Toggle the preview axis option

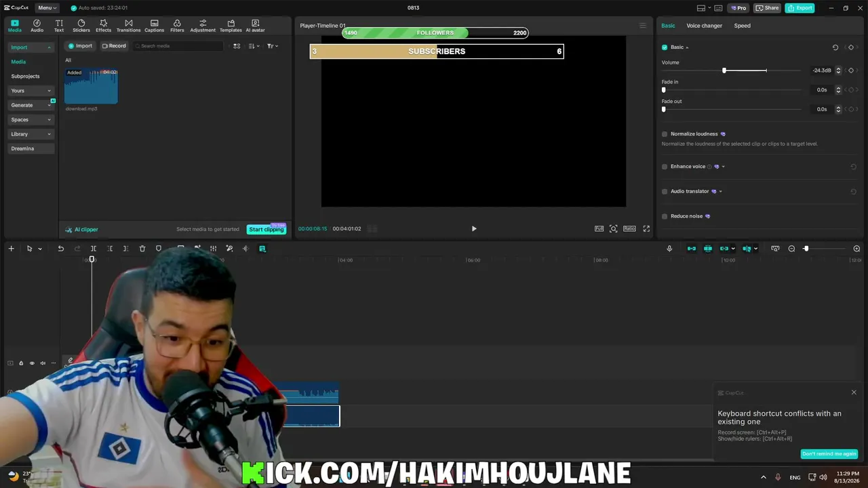(x=747, y=249)
